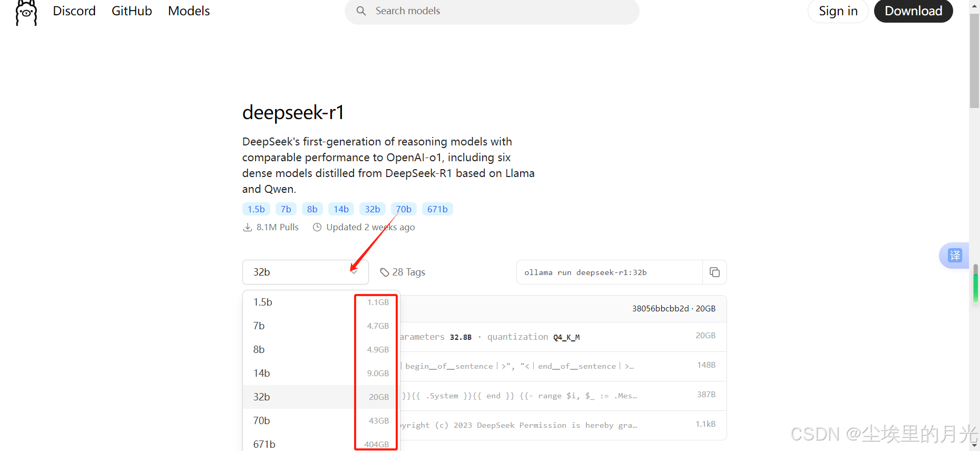Click the 32b tag badge
Image resolution: width=980 pixels, height=451 pixels.
(373, 209)
